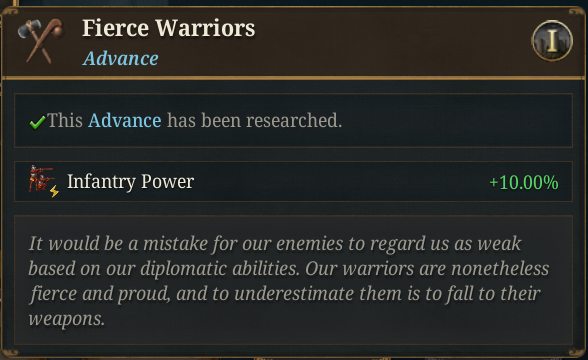The image size is (588, 360).
Task: Click the Infantry Power modifier row
Action: pos(293,182)
